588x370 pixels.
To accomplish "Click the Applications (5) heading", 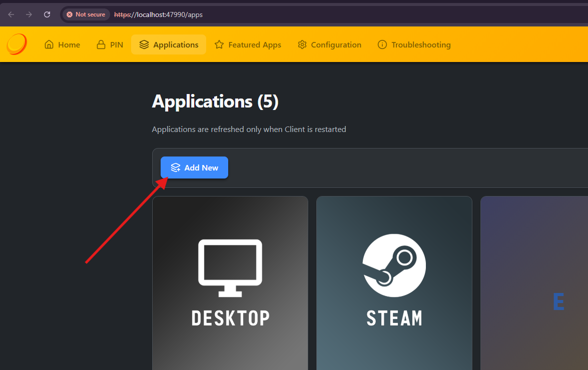I will [215, 101].
